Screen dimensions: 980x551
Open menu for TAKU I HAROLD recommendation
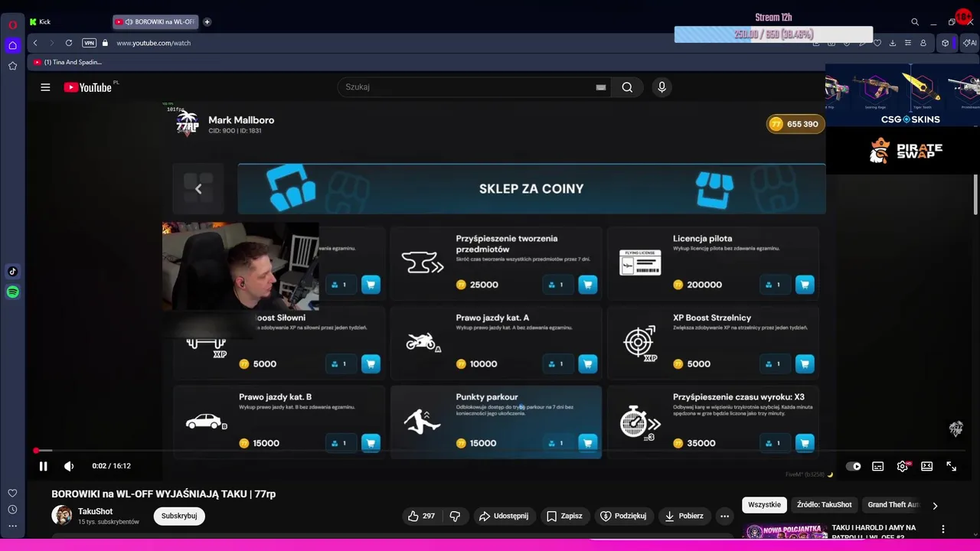click(x=943, y=529)
